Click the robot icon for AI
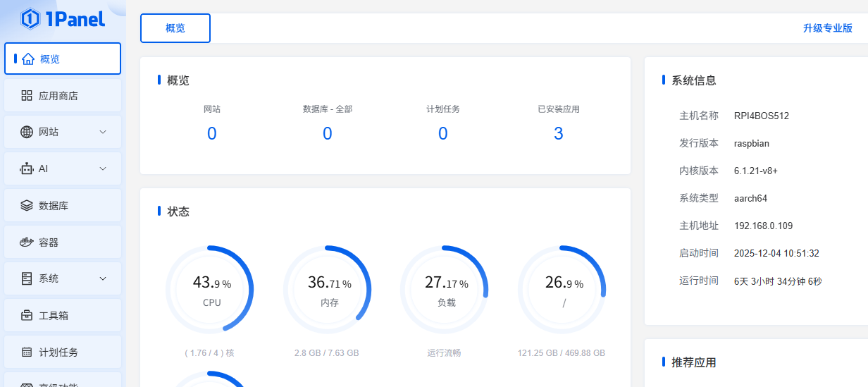The image size is (868, 387). pos(27,168)
